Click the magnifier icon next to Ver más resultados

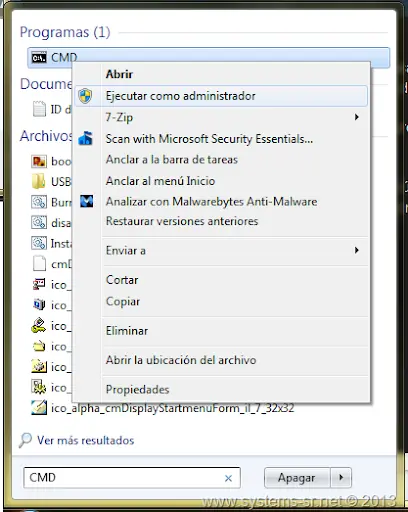click(x=25, y=440)
